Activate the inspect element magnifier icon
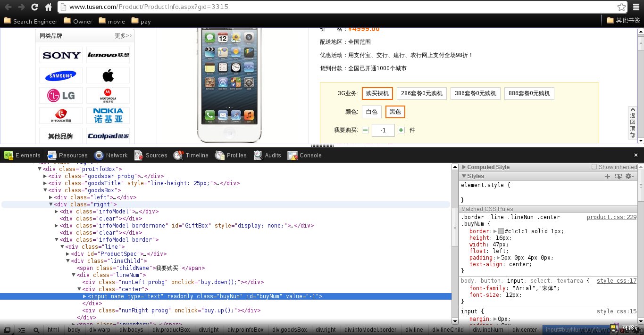The height and width of the screenshot is (335, 644). [36, 330]
